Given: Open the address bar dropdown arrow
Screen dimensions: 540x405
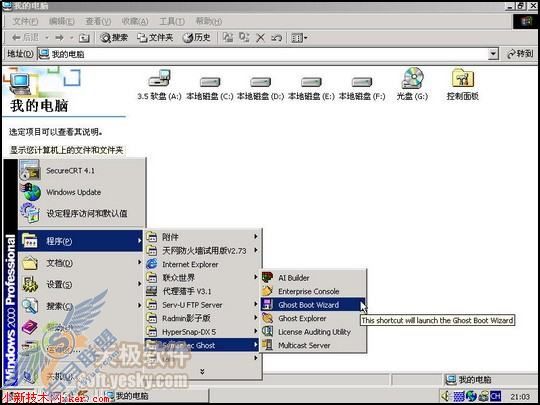Looking at the screenshot, I should coord(493,54).
